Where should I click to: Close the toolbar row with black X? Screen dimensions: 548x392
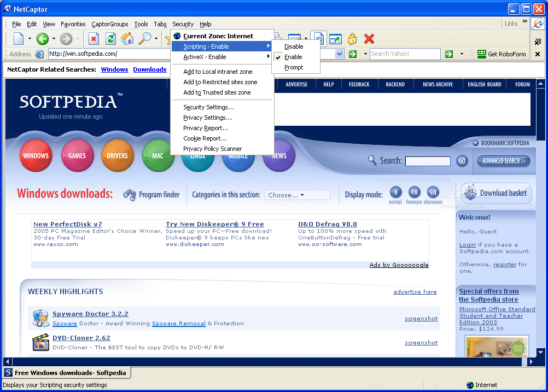(538, 54)
